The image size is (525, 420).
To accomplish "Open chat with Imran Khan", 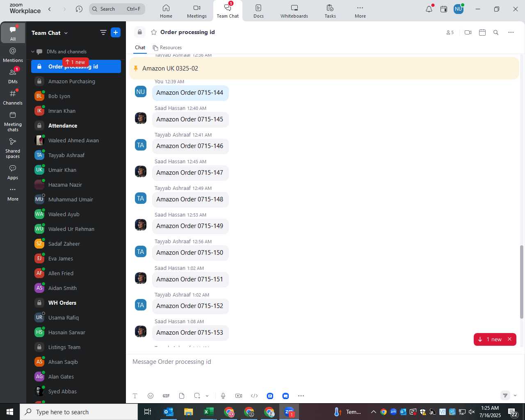I will pyautogui.click(x=76, y=111).
